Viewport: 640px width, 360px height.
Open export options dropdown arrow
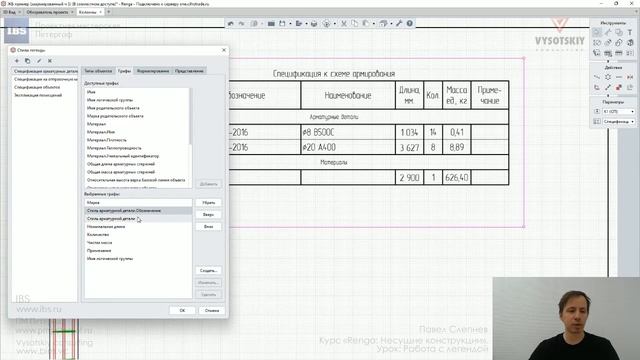306,24
